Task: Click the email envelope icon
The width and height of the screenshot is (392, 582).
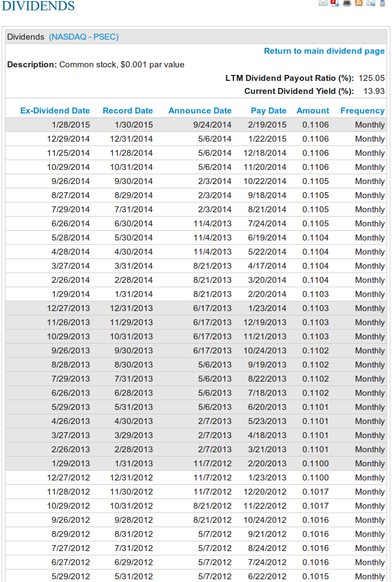Action: tap(323, 3)
